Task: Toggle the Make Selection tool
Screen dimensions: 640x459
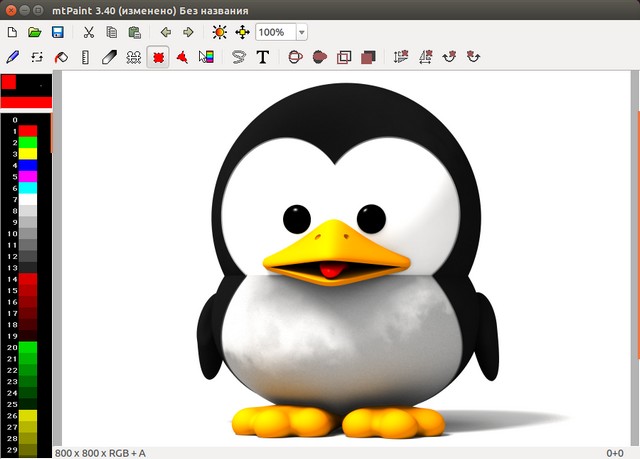Action: click(158, 57)
